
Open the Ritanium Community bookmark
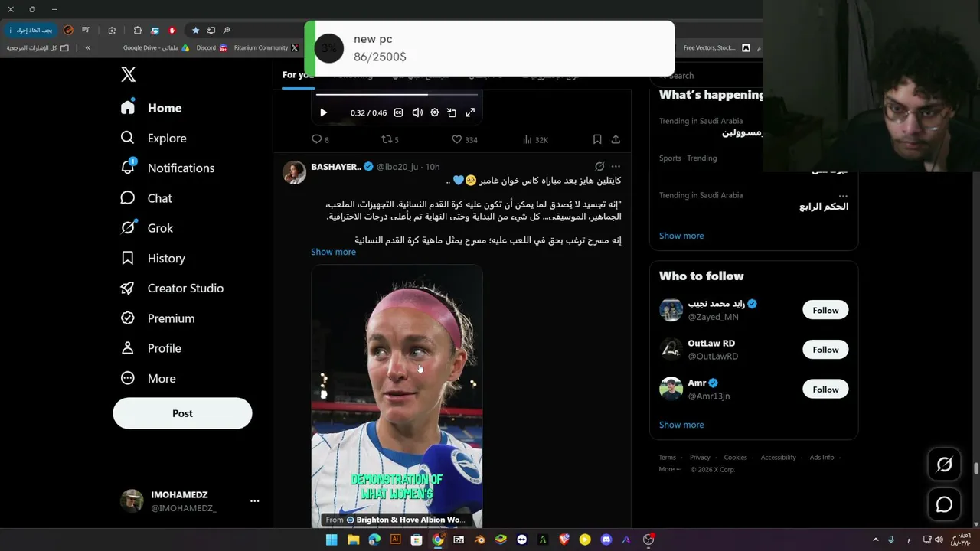pyautogui.click(x=266, y=47)
